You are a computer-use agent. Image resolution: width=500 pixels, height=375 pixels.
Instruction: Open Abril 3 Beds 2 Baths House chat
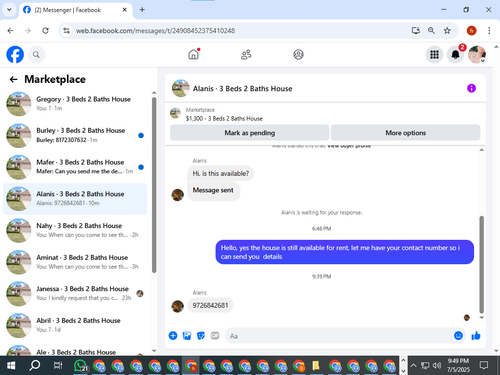pos(75,325)
